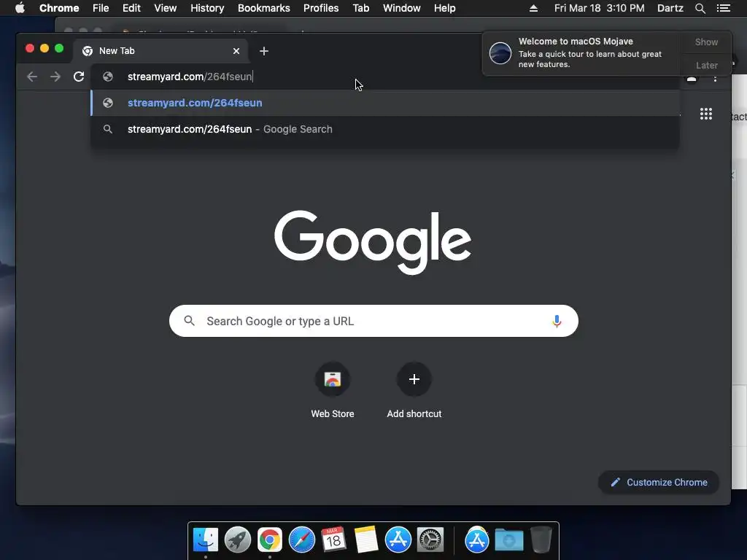Open the Downloads folder in Dock
Viewport: 747px width, 560px height.
pos(508,540)
